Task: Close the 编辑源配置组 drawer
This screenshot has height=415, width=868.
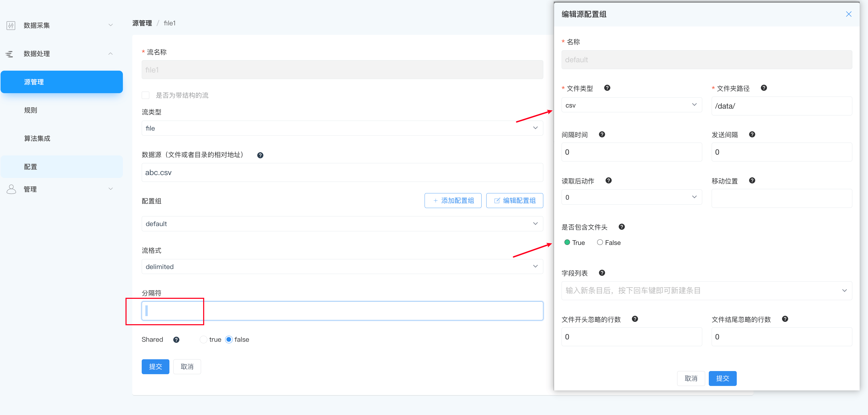Action: (x=848, y=14)
